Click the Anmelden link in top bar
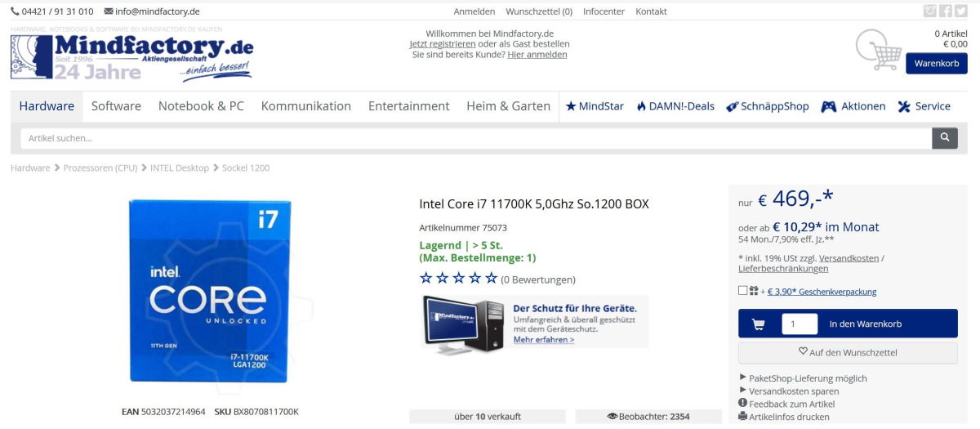 tap(474, 11)
